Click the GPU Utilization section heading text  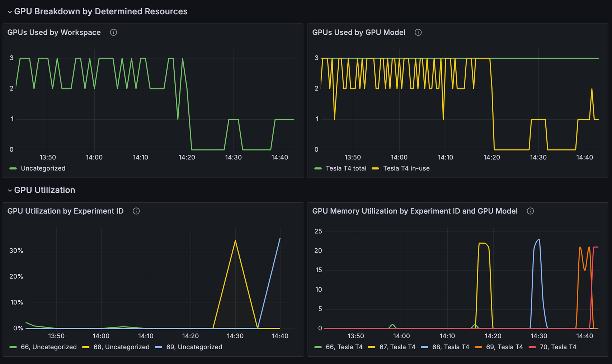(x=44, y=190)
